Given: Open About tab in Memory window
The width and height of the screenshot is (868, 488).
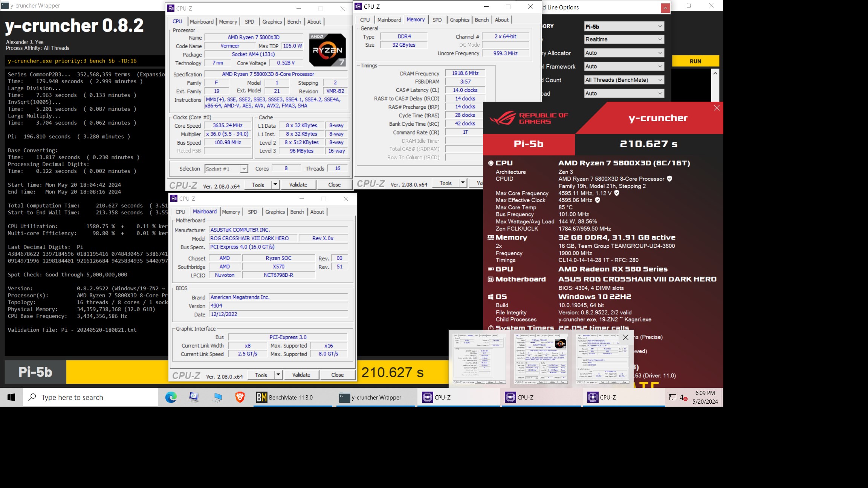Looking at the screenshot, I should (501, 20).
